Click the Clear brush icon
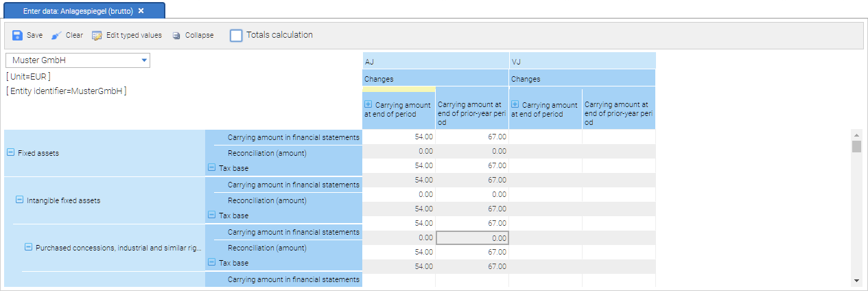 (x=57, y=36)
